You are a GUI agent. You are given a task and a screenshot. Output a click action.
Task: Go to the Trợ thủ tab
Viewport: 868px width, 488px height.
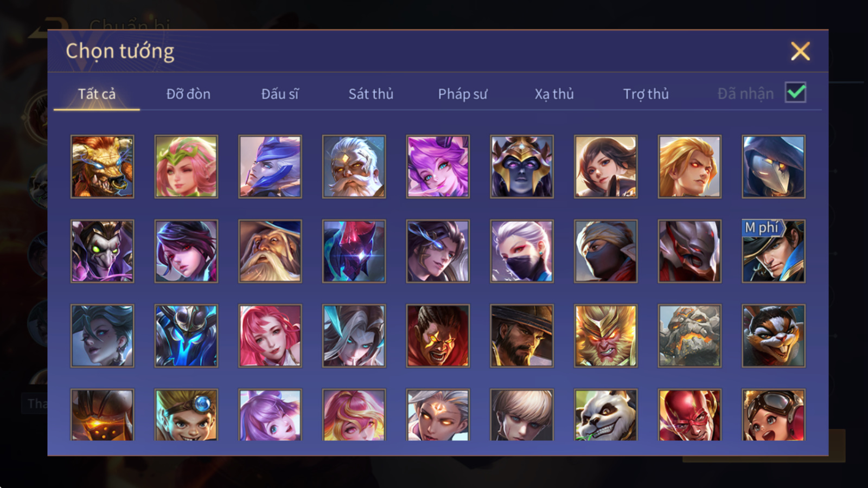[x=646, y=94]
